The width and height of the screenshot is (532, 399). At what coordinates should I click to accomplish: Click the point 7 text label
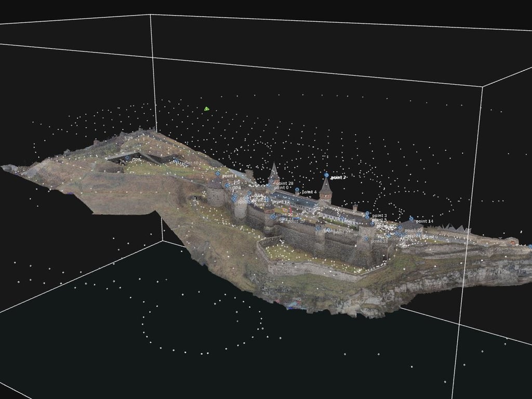[338, 178]
